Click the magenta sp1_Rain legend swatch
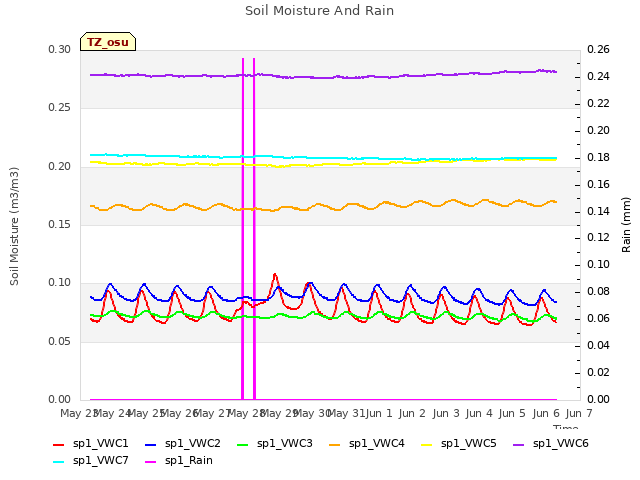The width and height of the screenshot is (640, 480). (x=151, y=462)
